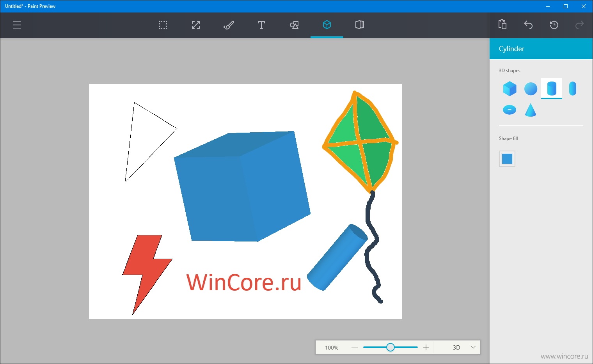
Task: Click the Redo arrow
Action: click(580, 25)
